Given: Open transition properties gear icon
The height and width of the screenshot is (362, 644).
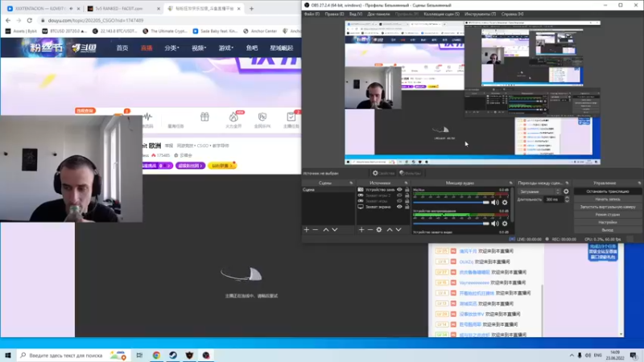Looking at the screenshot, I should coord(567,191).
